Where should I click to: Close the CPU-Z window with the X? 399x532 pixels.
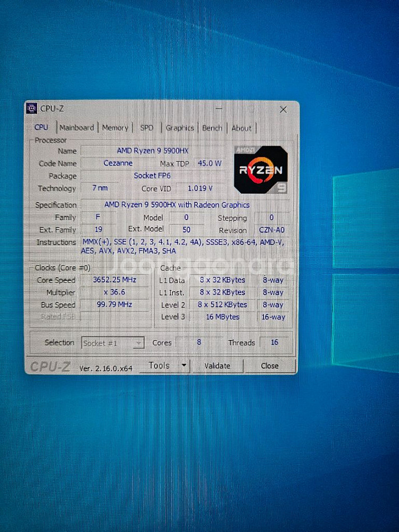(284, 110)
